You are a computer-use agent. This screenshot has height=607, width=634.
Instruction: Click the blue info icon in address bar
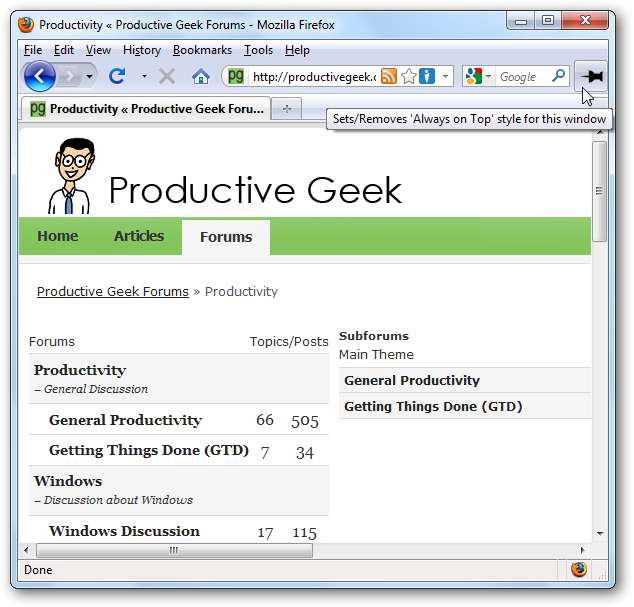click(x=427, y=76)
